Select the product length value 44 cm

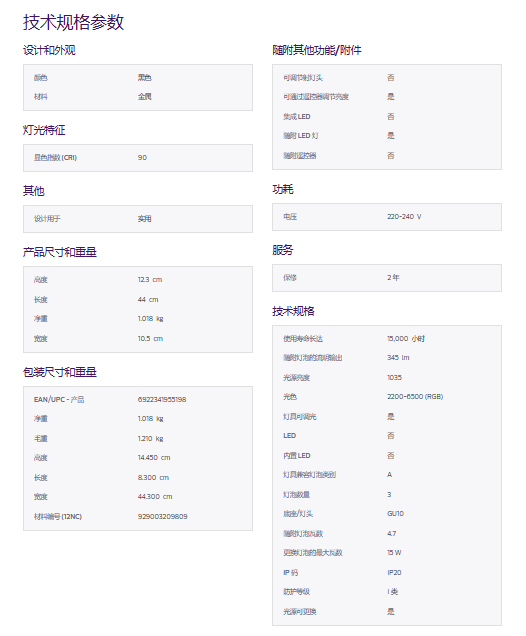[x=148, y=299]
